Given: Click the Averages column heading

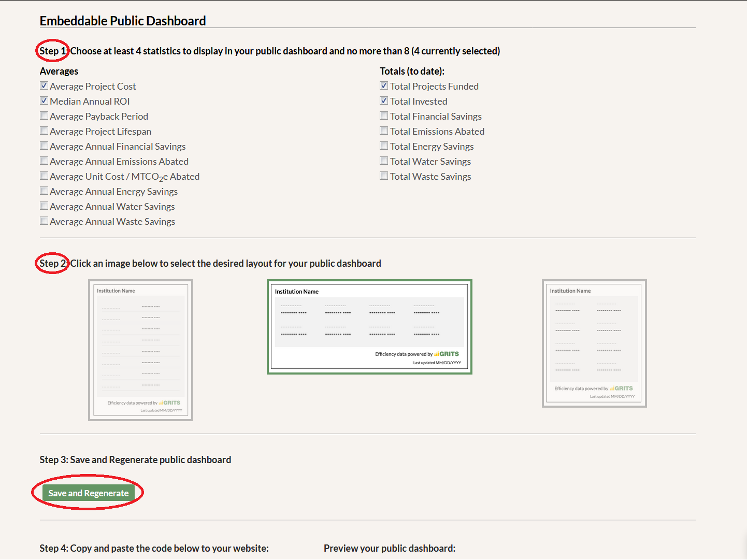Looking at the screenshot, I should [59, 71].
